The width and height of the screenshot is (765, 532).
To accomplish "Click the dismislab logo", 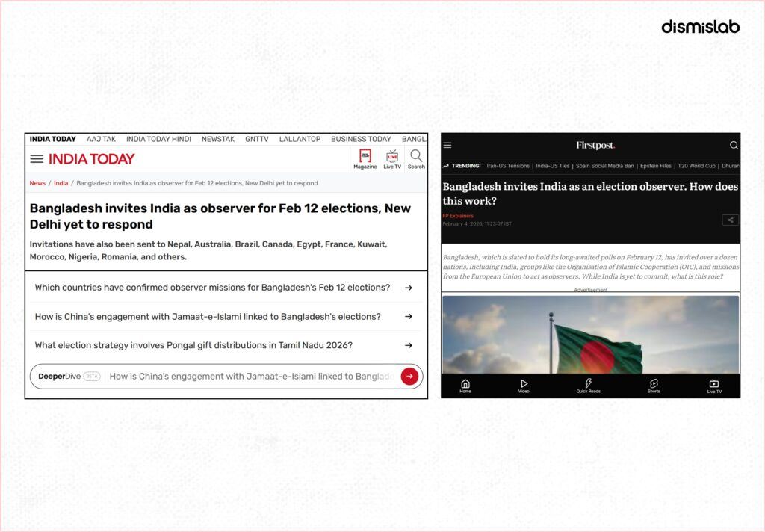I will (701, 27).
